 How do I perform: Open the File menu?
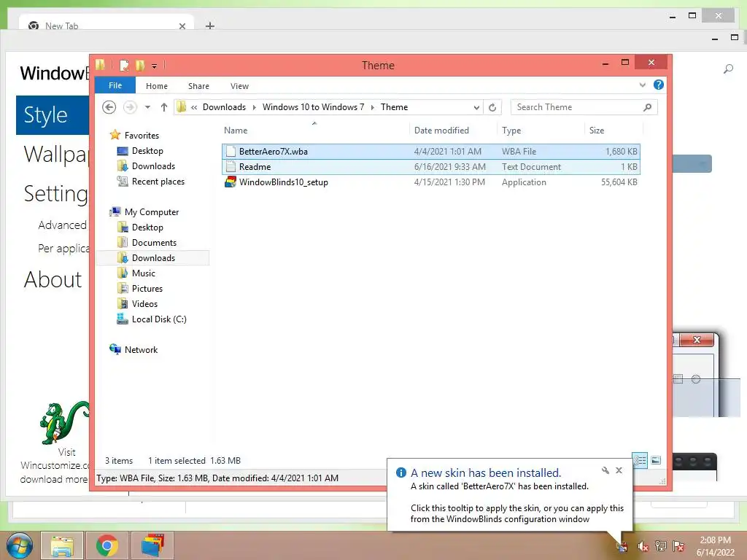pos(115,85)
